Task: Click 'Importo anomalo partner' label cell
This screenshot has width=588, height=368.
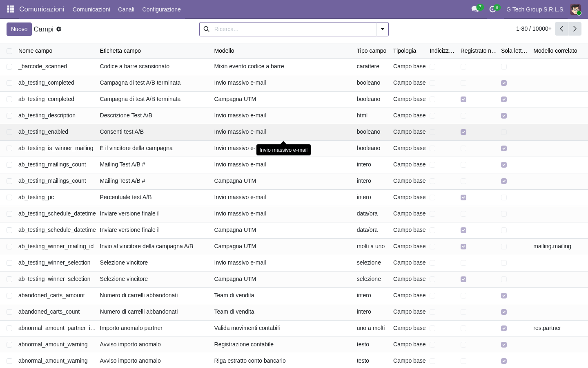Action: 131,328
